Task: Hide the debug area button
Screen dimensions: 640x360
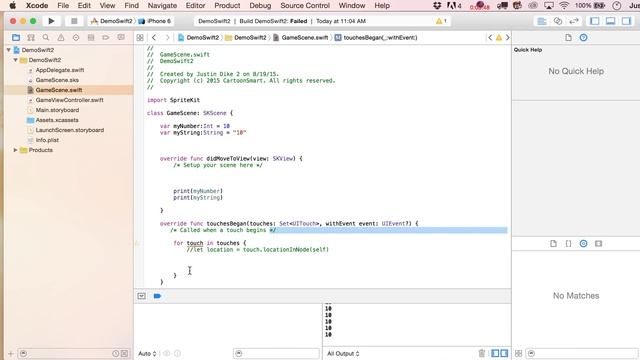Action: 141,296
